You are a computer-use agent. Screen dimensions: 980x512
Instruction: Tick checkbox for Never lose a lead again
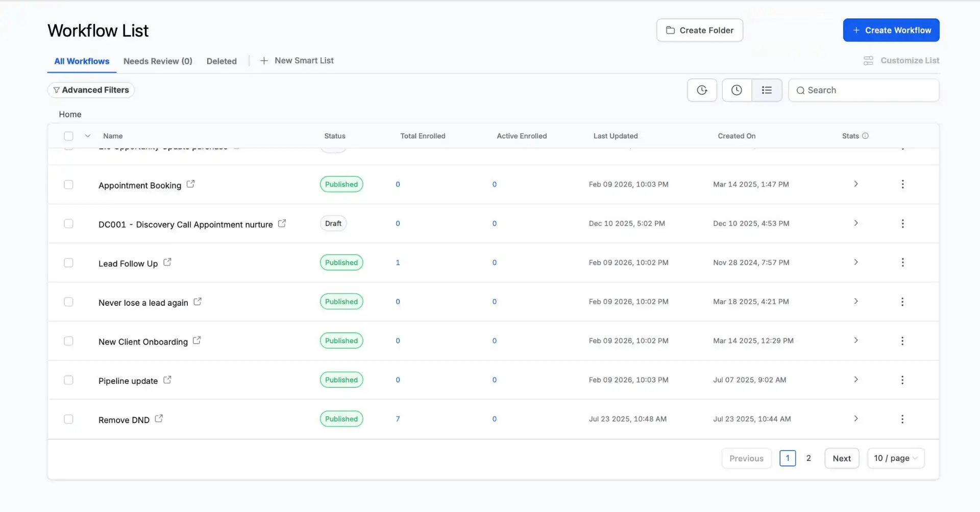[x=68, y=302]
